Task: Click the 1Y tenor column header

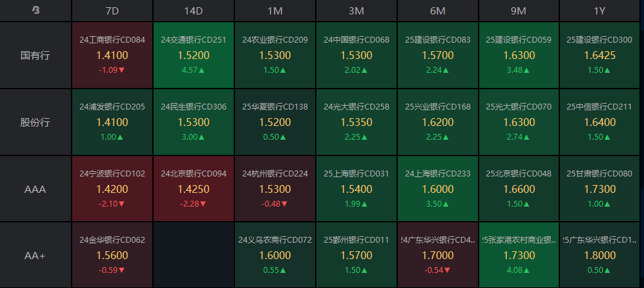Action: [x=600, y=10]
